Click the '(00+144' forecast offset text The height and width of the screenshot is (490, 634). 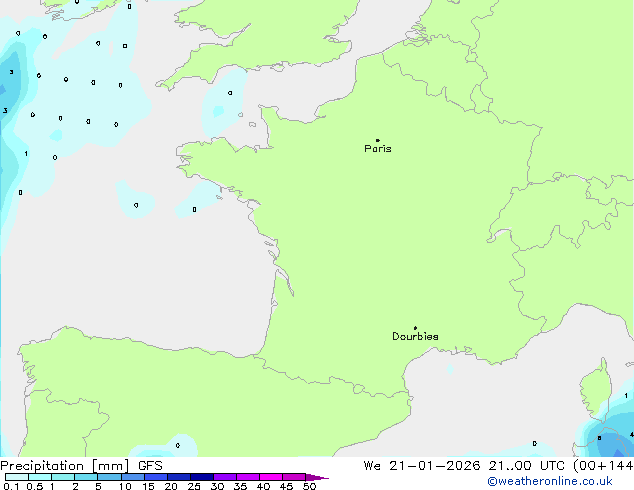click(603, 466)
